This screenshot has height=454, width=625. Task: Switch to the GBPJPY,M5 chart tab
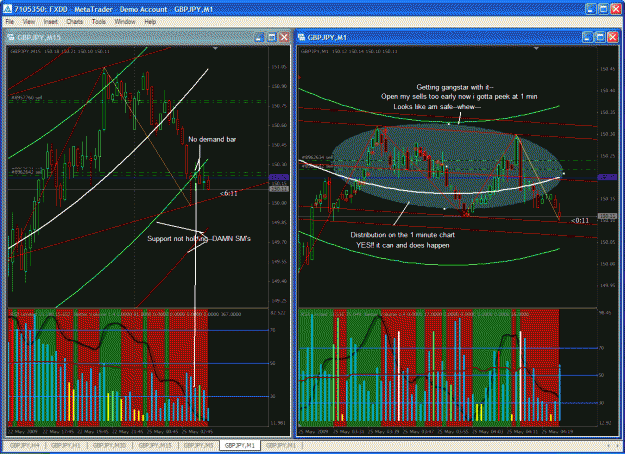pyautogui.click(x=198, y=445)
